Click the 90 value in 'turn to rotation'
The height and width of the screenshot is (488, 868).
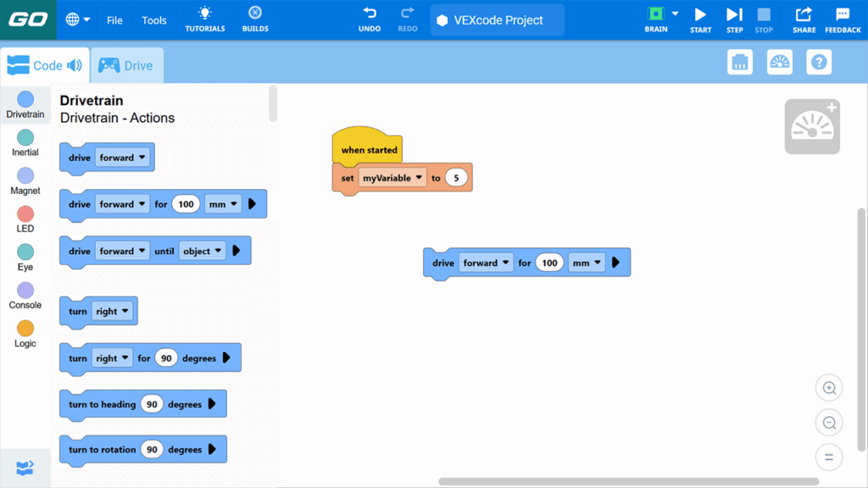pyautogui.click(x=152, y=450)
